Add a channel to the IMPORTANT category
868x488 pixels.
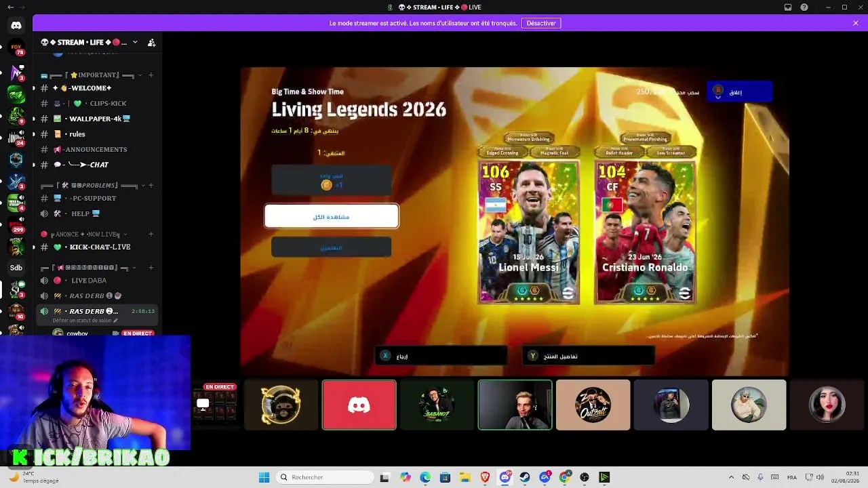point(151,75)
